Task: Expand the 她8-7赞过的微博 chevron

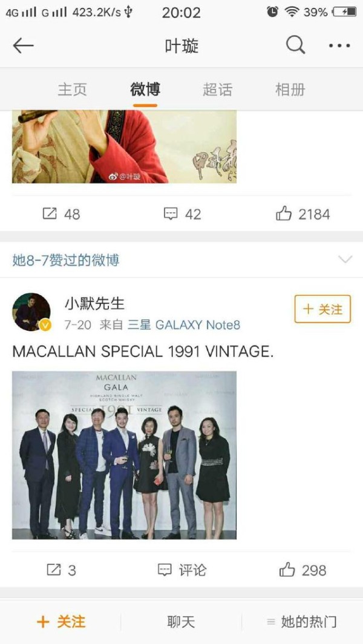Action: coord(345,259)
